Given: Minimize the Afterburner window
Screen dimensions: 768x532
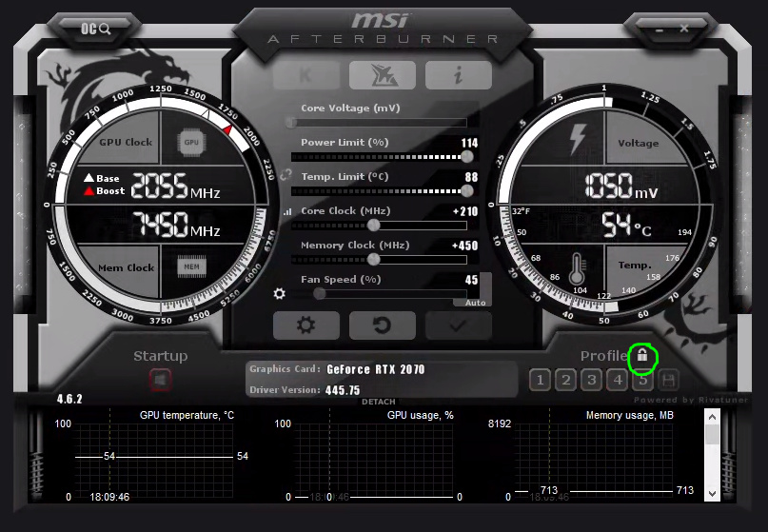Looking at the screenshot, I should pos(660,30).
